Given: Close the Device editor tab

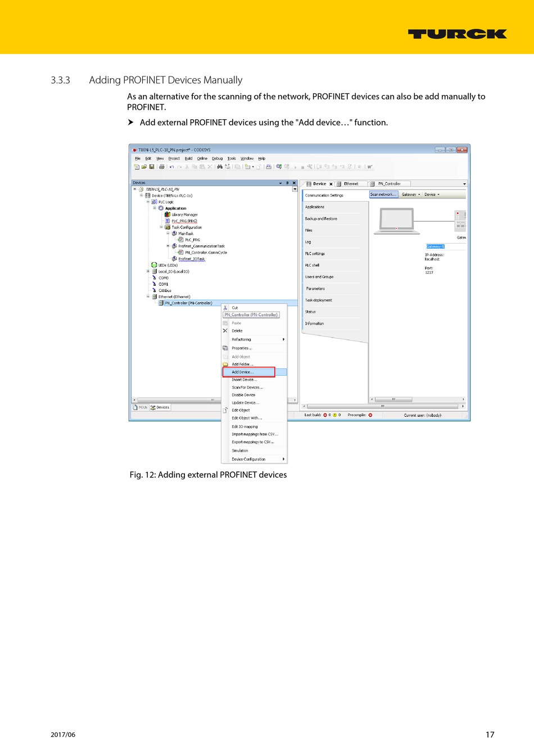Looking at the screenshot, I should [x=331, y=184].
